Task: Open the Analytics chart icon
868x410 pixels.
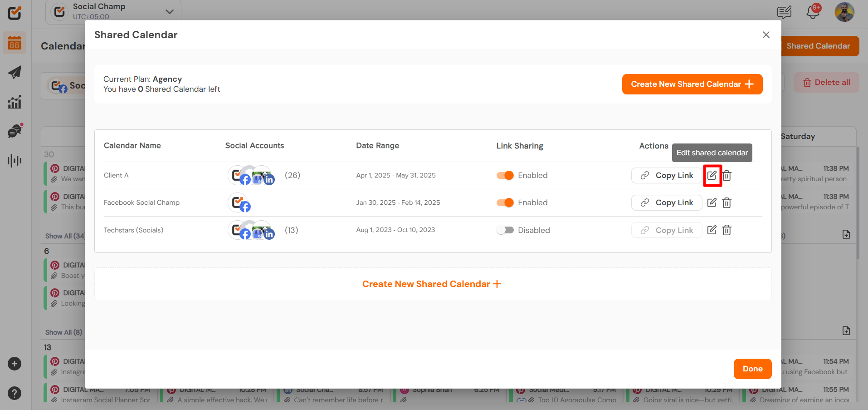Action: click(15, 102)
